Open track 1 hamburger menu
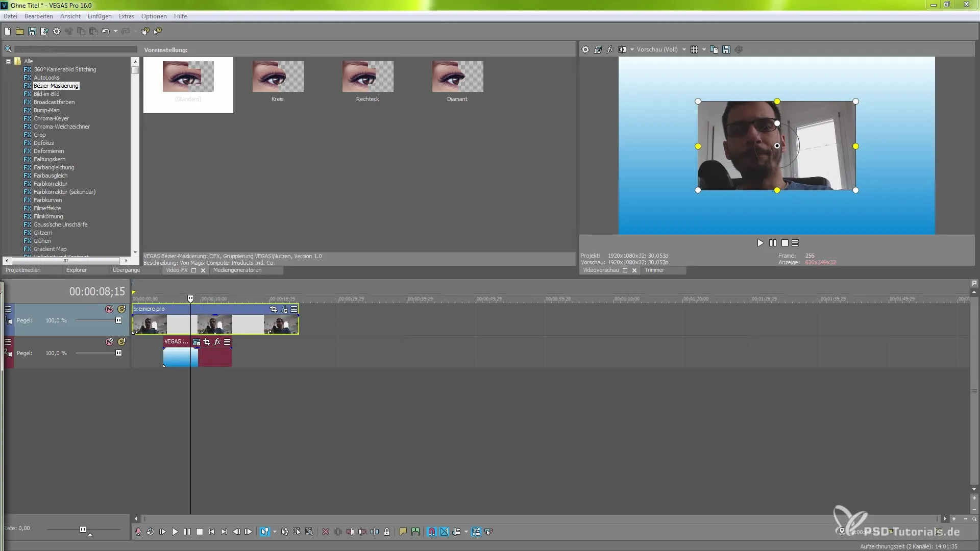 [x=8, y=309]
